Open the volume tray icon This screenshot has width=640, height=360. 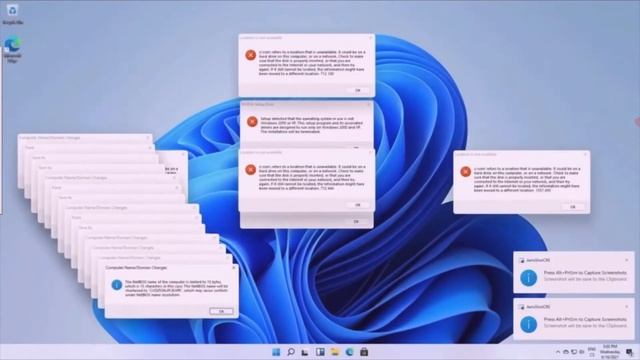click(x=582, y=352)
